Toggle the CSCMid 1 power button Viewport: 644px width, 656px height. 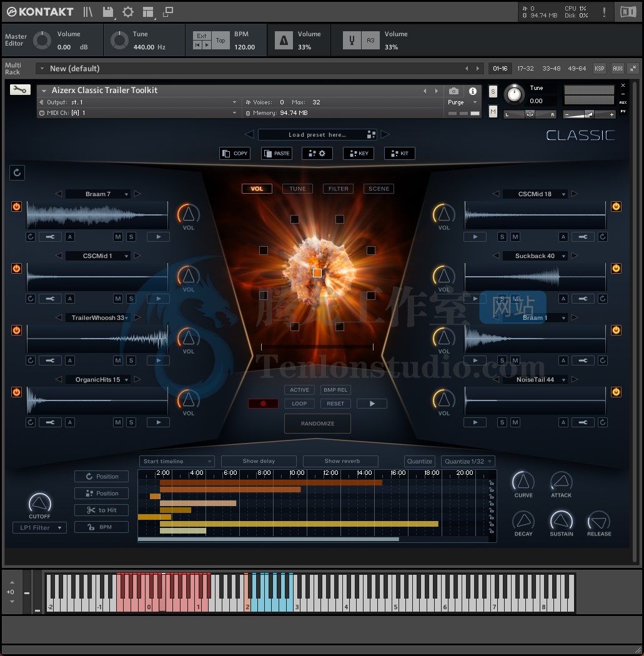16,268
